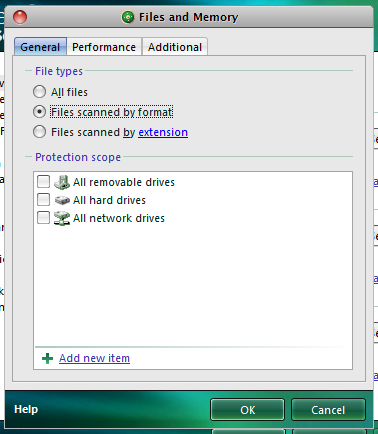
Task: Select the All hard drives label
Action: (109, 200)
